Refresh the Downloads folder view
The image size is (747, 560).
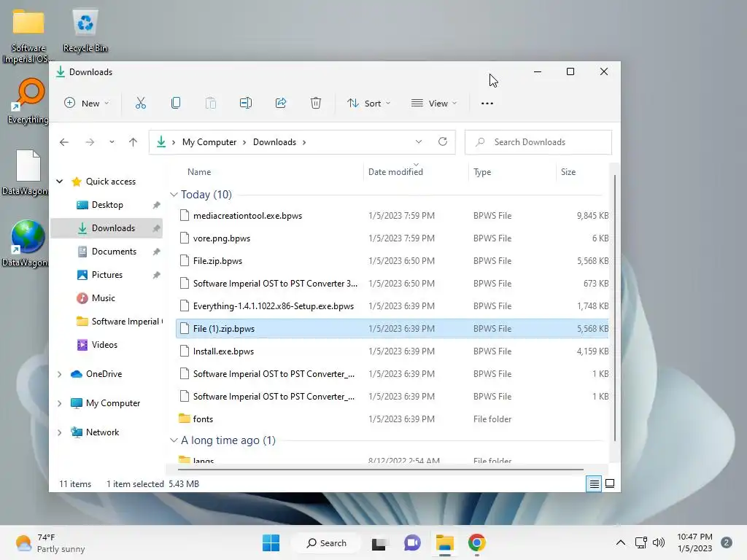443,141
